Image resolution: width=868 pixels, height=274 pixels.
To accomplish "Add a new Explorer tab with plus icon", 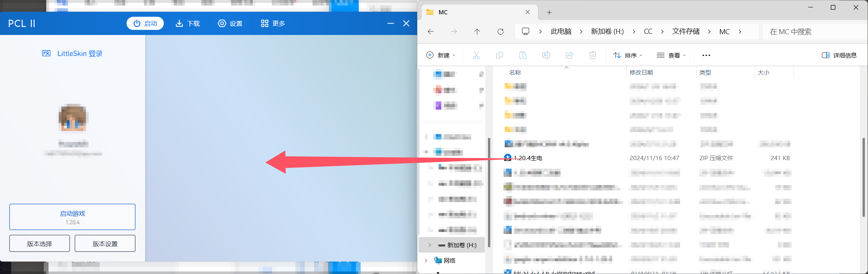I will (x=549, y=12).
